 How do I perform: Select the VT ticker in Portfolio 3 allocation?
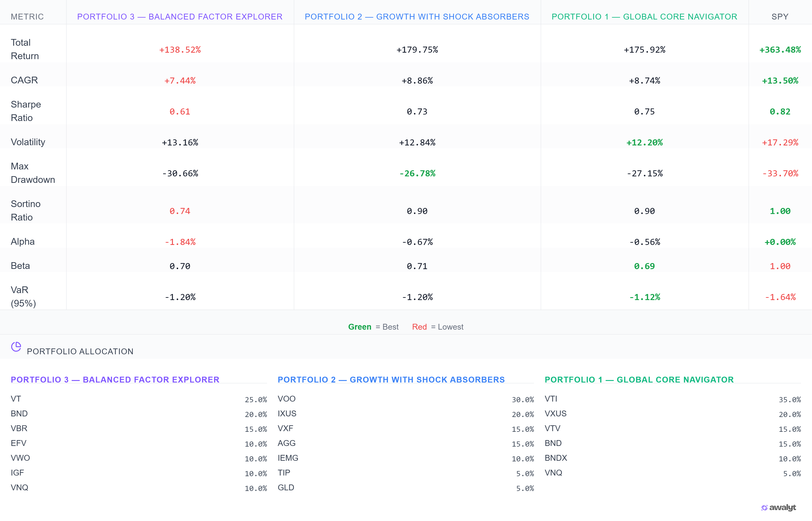[16, 398]
